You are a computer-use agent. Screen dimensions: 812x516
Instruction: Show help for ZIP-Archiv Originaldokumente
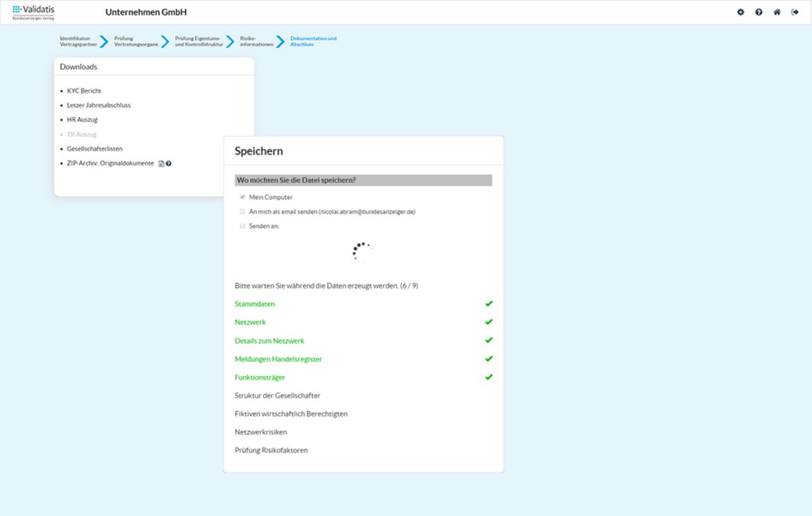pyautogui.click(x=169, y=164)
